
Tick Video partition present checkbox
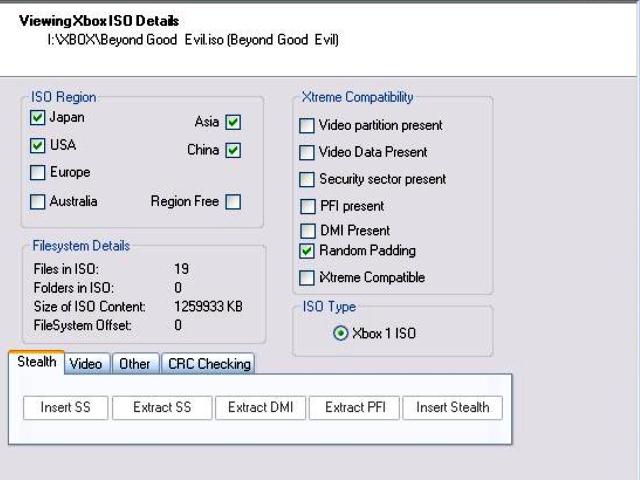307,126
